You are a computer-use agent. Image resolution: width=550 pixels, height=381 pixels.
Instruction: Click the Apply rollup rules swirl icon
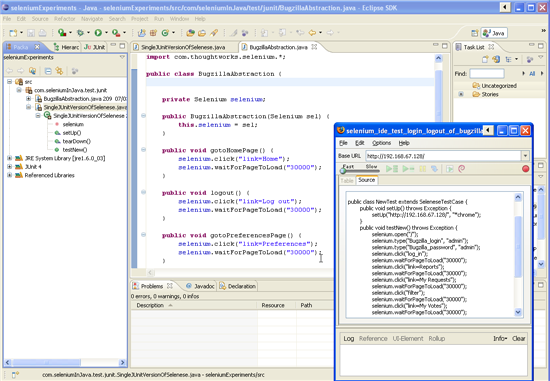point(462,169)
